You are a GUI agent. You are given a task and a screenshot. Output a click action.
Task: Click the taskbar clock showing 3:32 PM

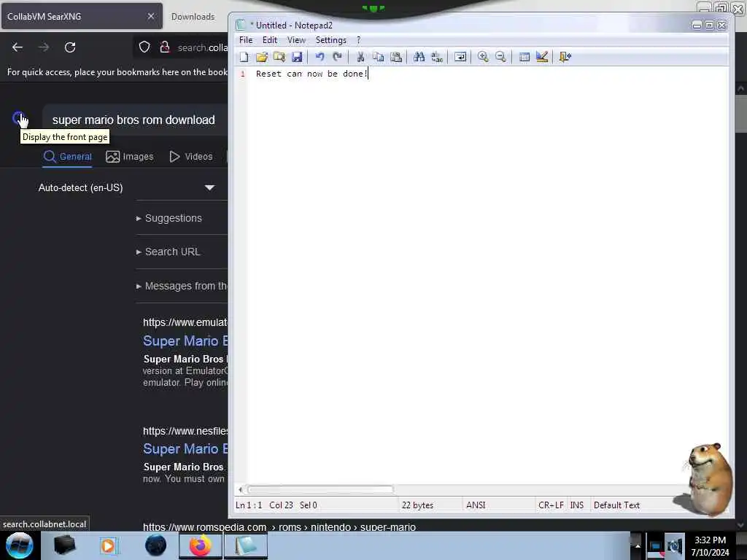click(710, 546)
